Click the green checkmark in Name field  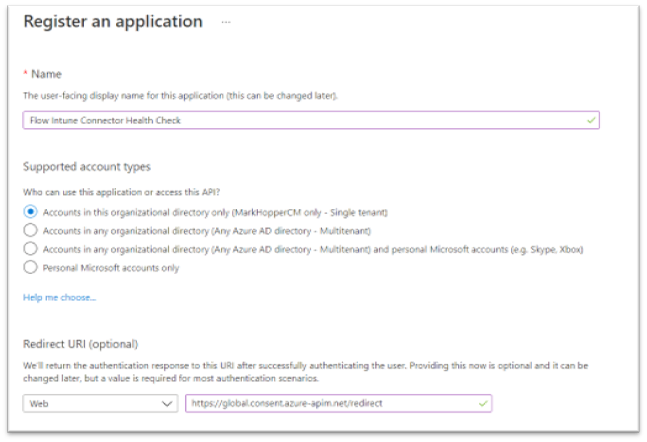(592, 120)
